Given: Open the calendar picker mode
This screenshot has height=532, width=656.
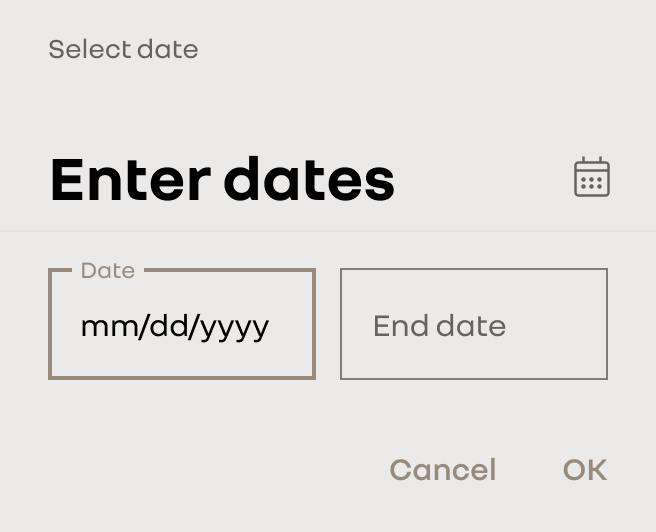Looking at the screenshot, I should 592,177.
